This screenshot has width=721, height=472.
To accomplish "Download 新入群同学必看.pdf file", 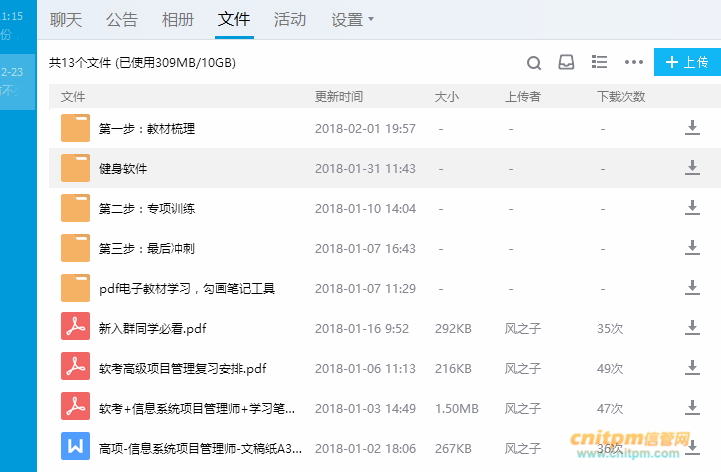I will (x=691, y=328).
